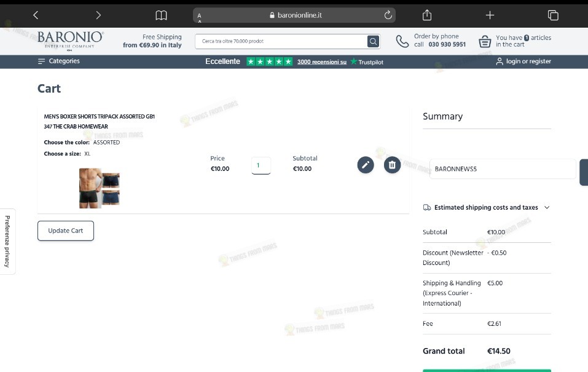Viewport: 588px width, 372px height.
Task: Open the 3000 recensioni Trustpilot link
Action: (322, 62)
